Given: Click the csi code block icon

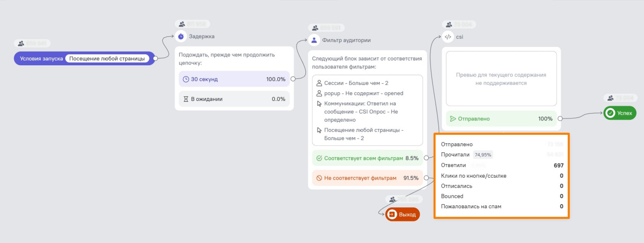Looking at the screenshot, I should click(448, 37).
